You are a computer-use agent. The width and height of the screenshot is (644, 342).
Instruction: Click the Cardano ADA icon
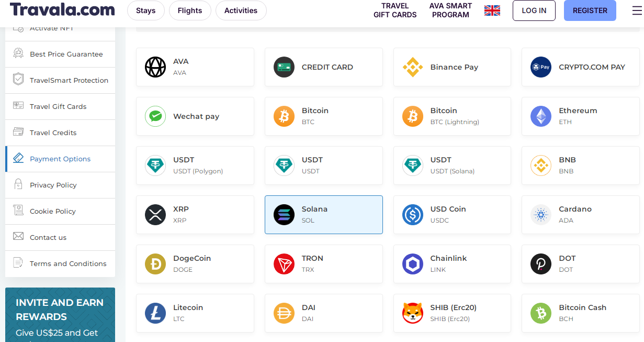click(541, 215)
